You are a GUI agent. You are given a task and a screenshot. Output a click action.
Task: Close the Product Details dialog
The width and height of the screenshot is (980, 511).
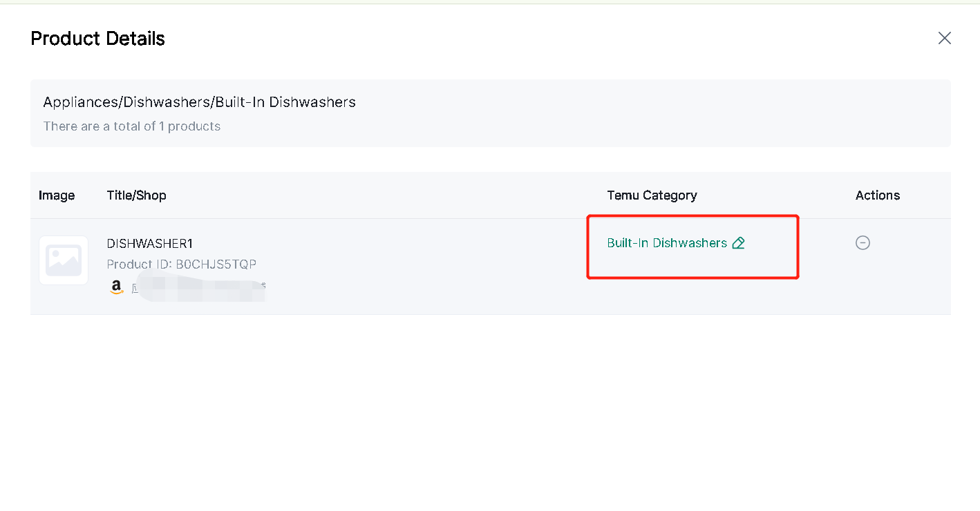point(945,38)
